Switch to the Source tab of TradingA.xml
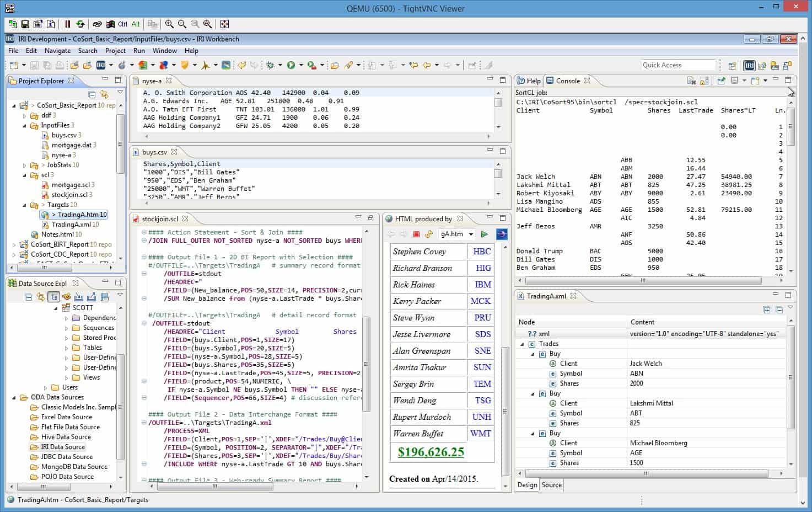This screenshot has height=512, width=812. (551, 485)
